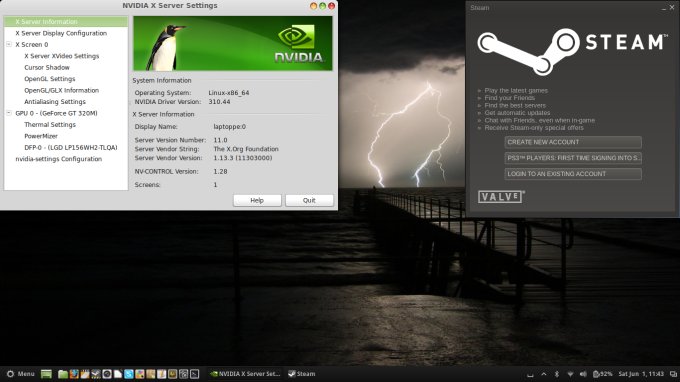Open Antialiasing Settings page

[55, 101]
